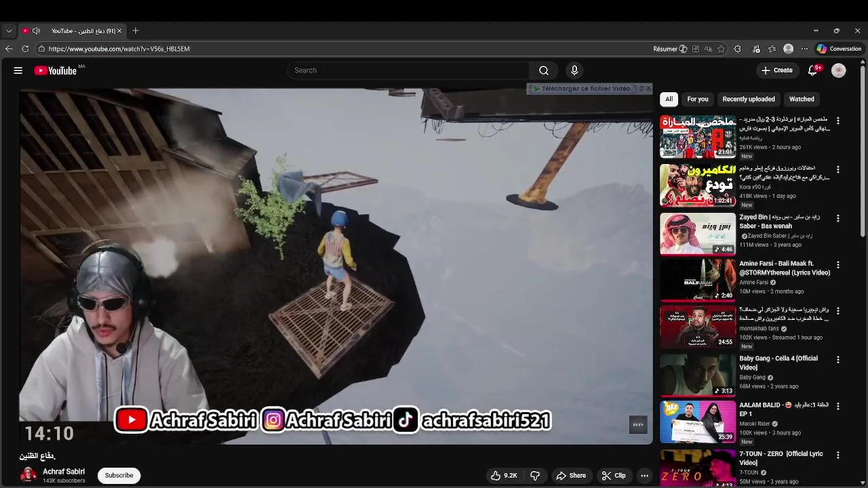Go to the YouTube home logo
Image resolution: width=868 pixels, height=488 pixels.
56,70
